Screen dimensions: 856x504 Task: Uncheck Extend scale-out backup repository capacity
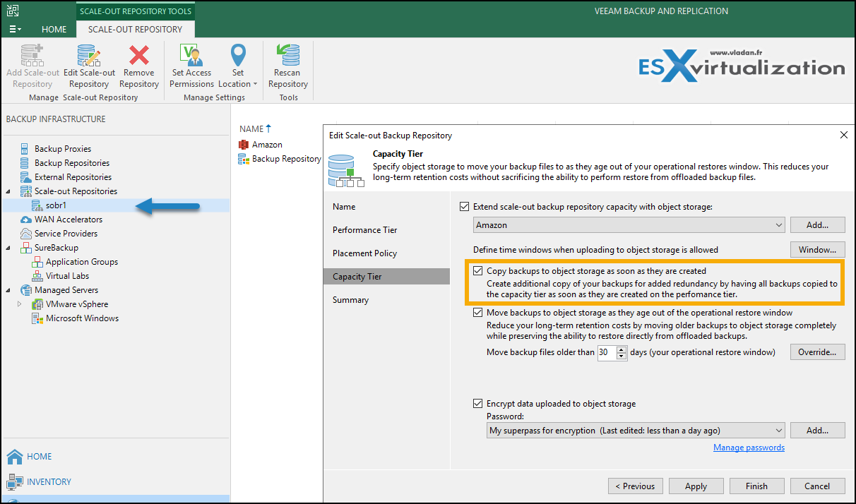click(x=464, y=207)
